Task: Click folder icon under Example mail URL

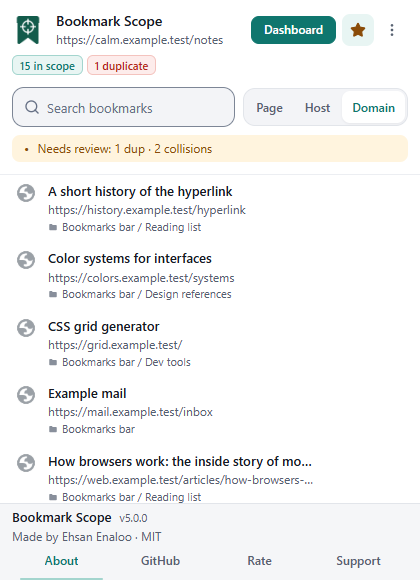Action: (53, 429)
